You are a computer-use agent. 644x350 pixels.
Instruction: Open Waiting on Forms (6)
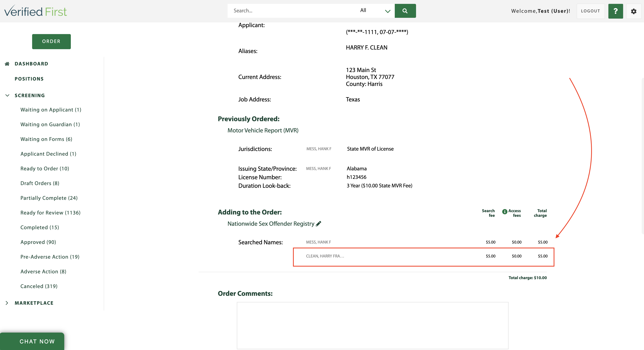[46, 139]
